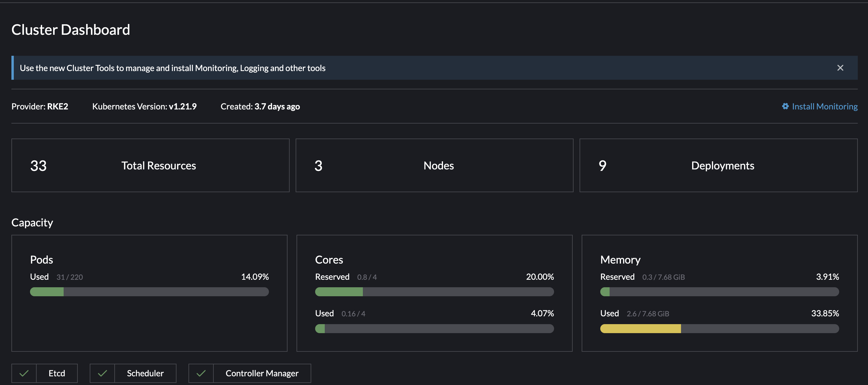Select the green checkmark on Etcd status

[24, 373]
